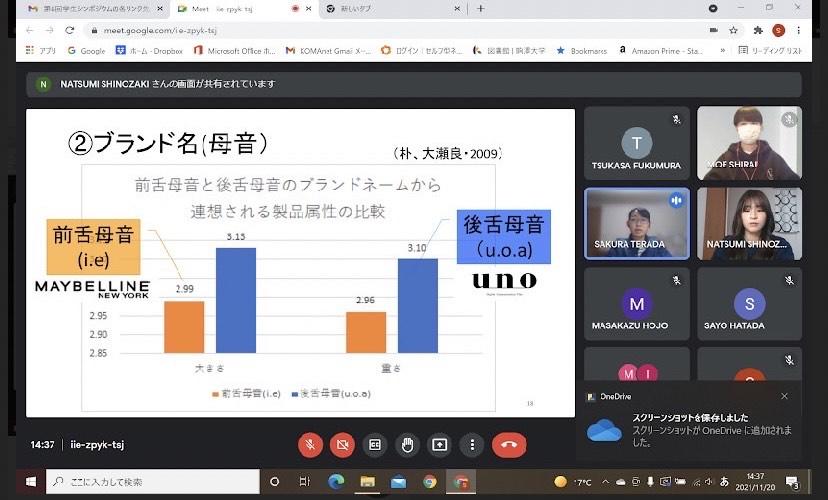Close the OneDrive notification
828x500 pixels.
pos(784,396)
